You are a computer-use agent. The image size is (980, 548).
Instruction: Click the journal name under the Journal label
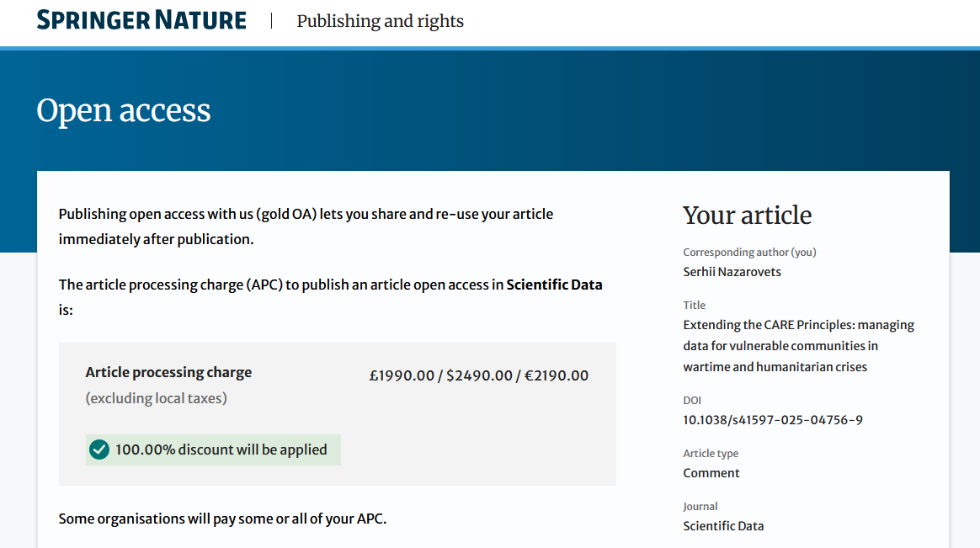[723, 526]
